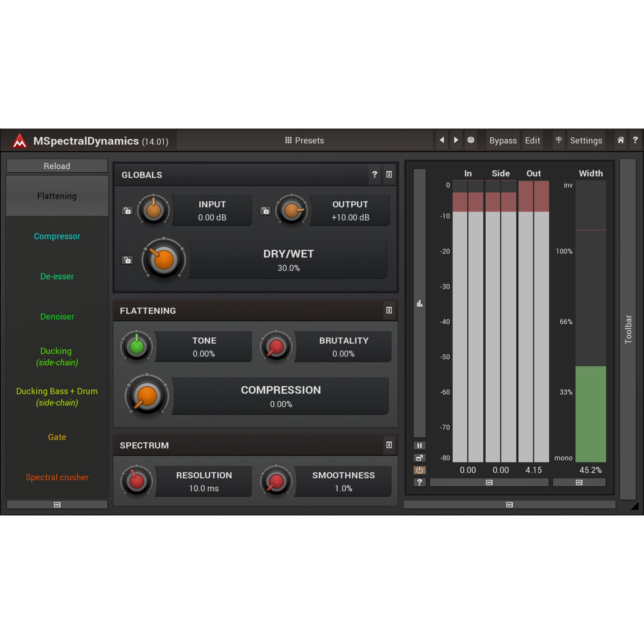This screenshot has width=644, height=644.
Task: Toggle the INPUT parameter lock
Action: (x=127, y=211)
